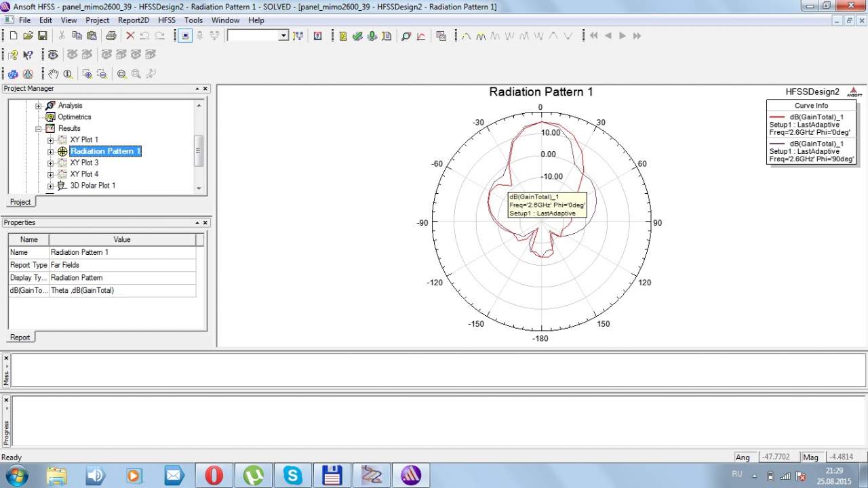Toggle the highlighted select-mode toolbar button
The image size is (868, 488).
coord(185,36)
